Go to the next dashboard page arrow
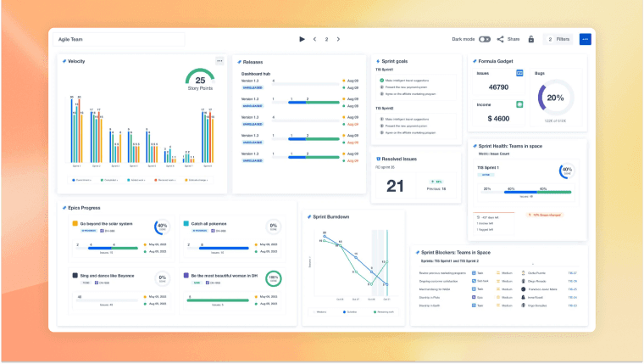 338,39
